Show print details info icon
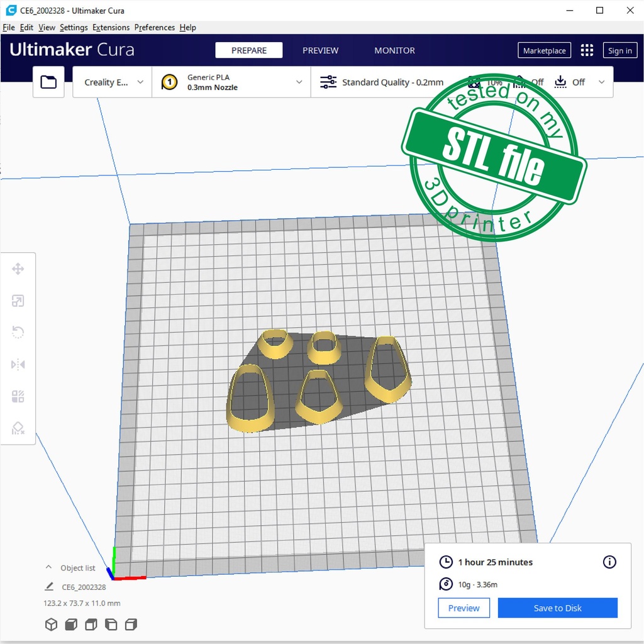The height and width of the screenshot is (644, 644). pyautogui.click(x=609, y=562)
